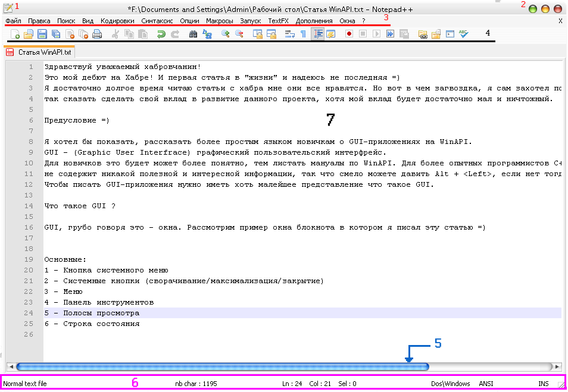Open Find with the binoculars icon
Viewport: 568px width, 392px height.
click(x=194, y=34)
